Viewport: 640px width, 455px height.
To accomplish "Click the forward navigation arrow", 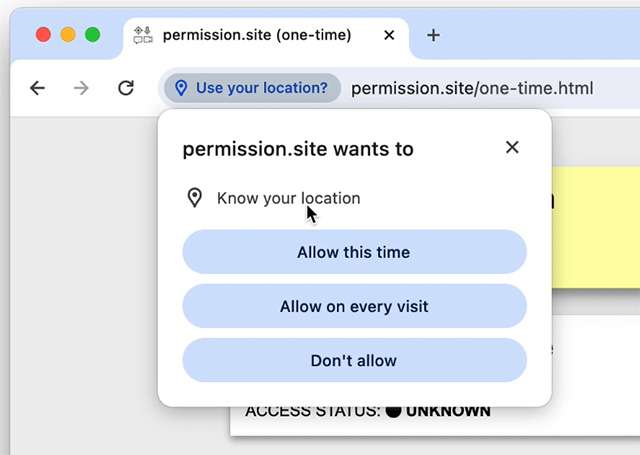I will [x=82, y=88].
